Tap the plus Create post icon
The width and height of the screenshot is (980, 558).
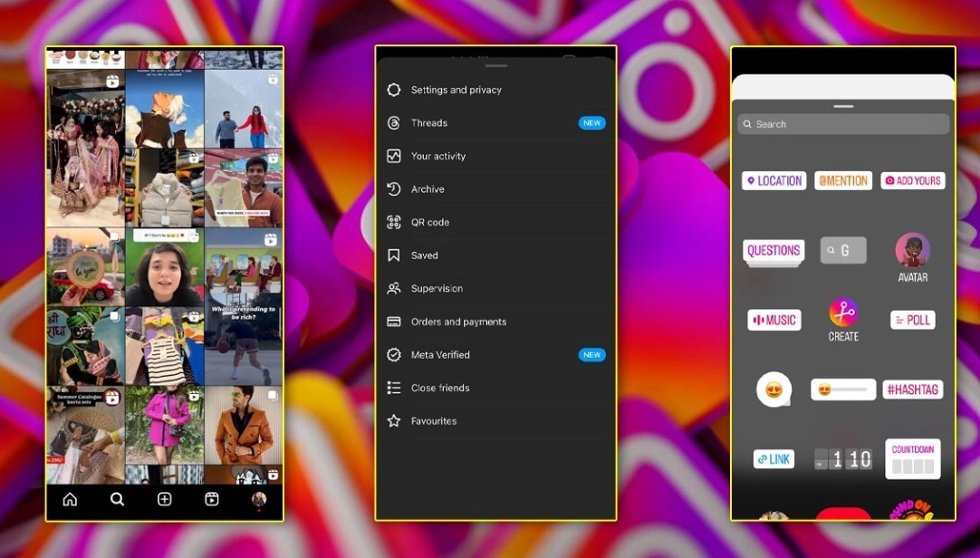pyautogui.click(x=164, y=498)
